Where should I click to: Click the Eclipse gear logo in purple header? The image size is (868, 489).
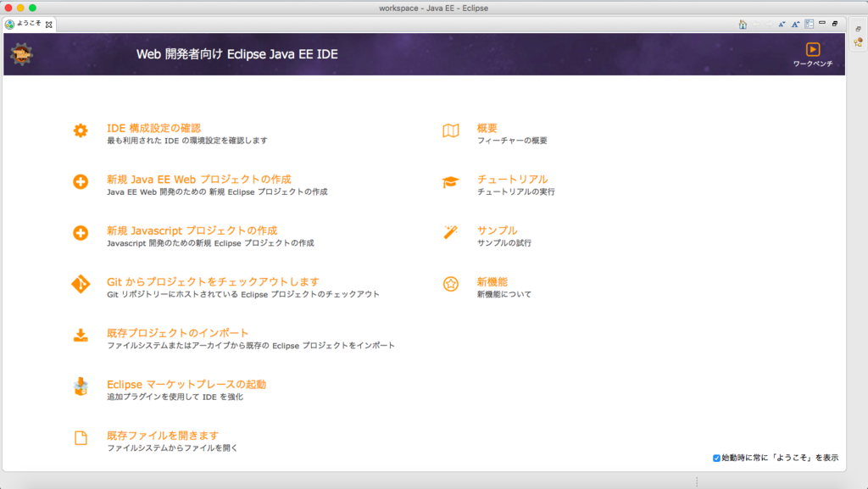pyautogui.click(x=21, y=54)
